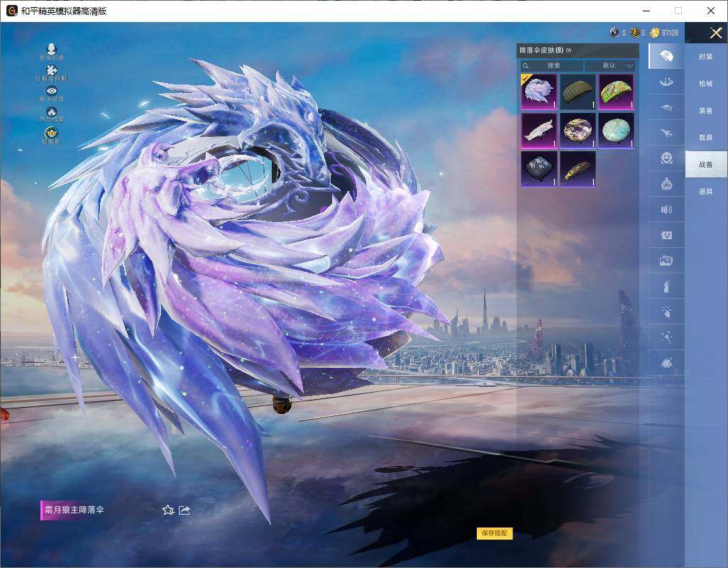The width and height of the screenshot is (728, 568).
Task: Click the gold coin currency icon
Action: tap(655, 33)
